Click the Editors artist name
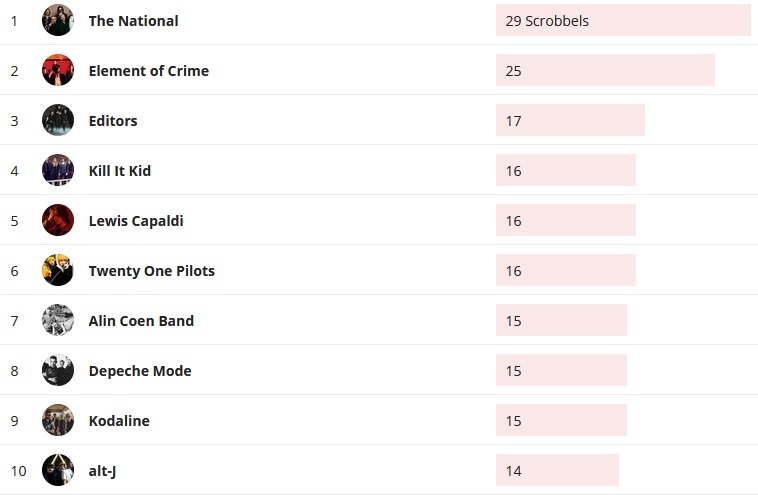This screenshot has height=495, width=758. (113, 121)
